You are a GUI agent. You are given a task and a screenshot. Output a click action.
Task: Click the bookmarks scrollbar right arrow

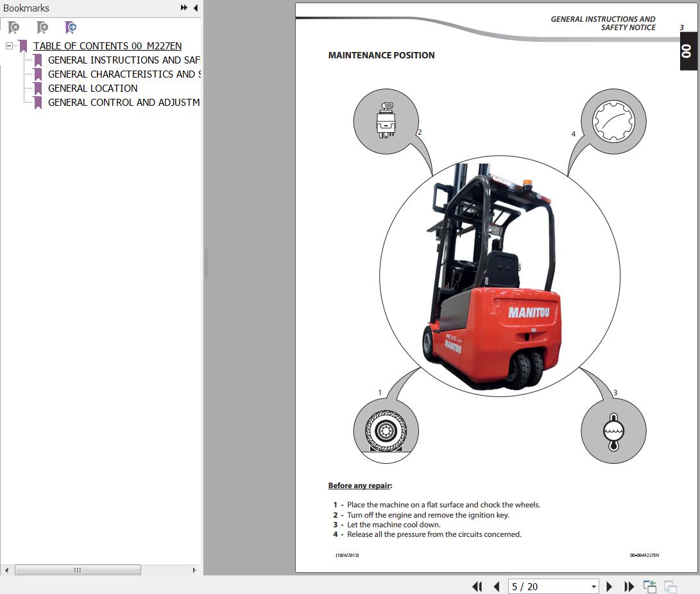click(194, 570)
